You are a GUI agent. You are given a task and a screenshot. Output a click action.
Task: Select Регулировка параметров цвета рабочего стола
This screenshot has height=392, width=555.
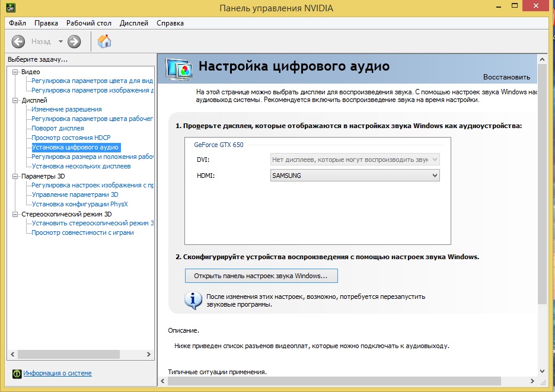pos(92,119)
